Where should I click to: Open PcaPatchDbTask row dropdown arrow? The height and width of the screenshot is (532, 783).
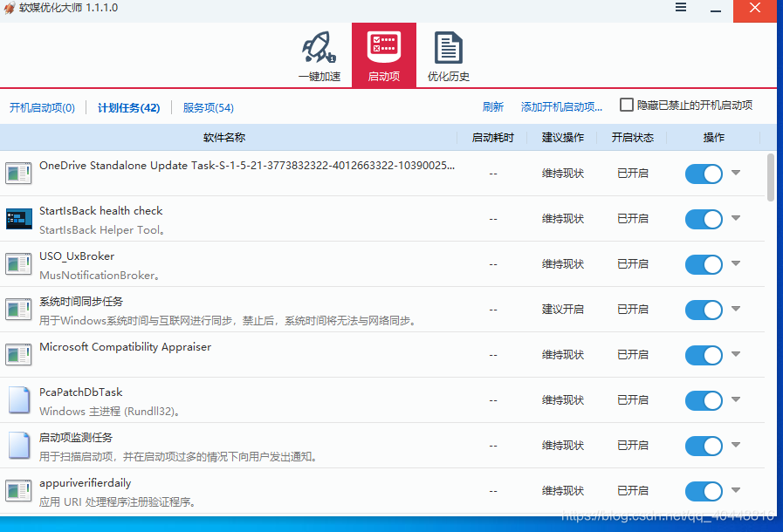coord(736,399)
